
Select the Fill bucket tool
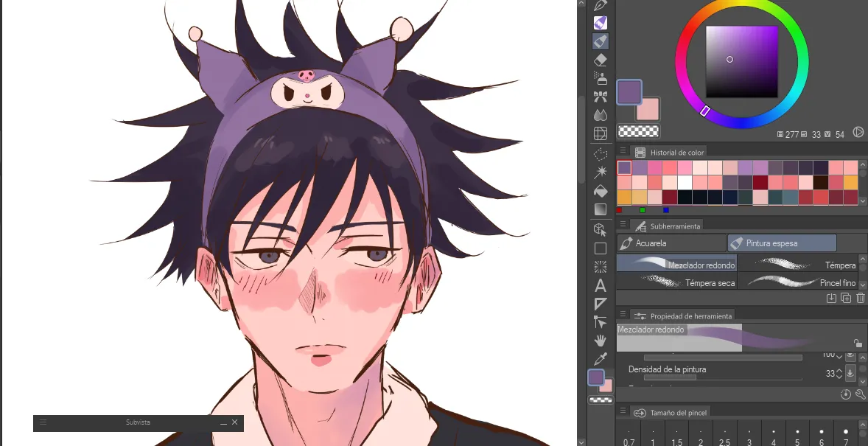[600, 191]
